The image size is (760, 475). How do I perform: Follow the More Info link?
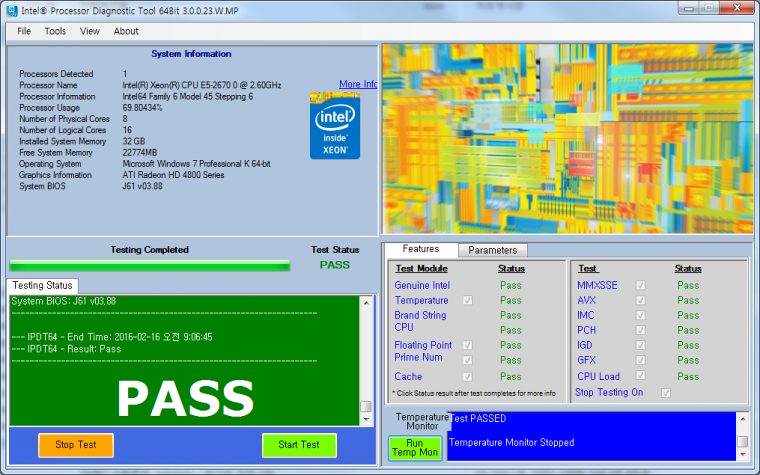click(x=358, y=84)
